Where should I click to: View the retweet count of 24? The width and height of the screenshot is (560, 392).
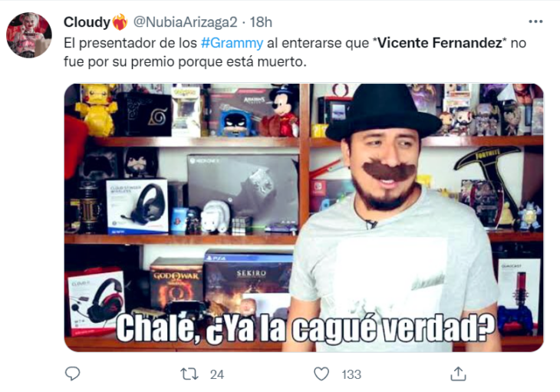coord(217,374)
